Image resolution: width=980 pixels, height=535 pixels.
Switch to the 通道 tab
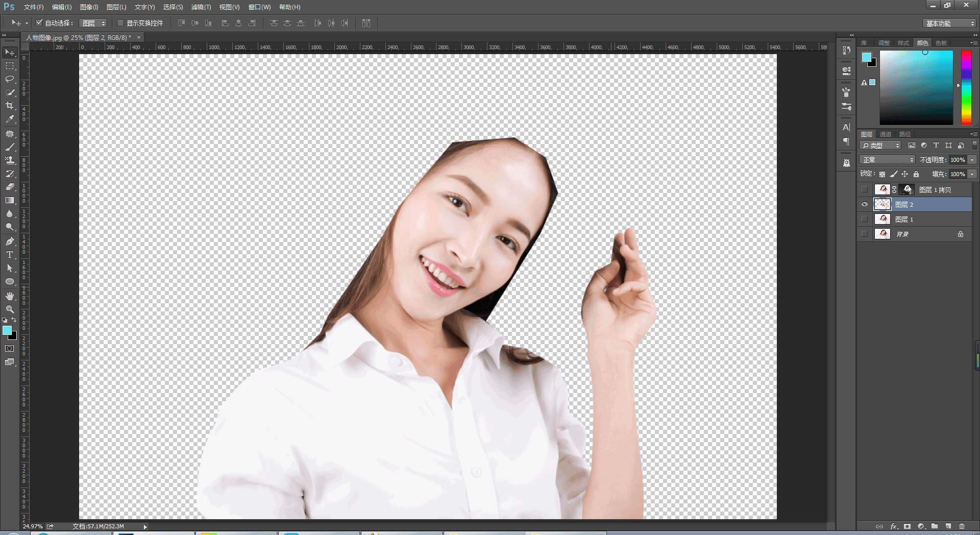(886, 134)
